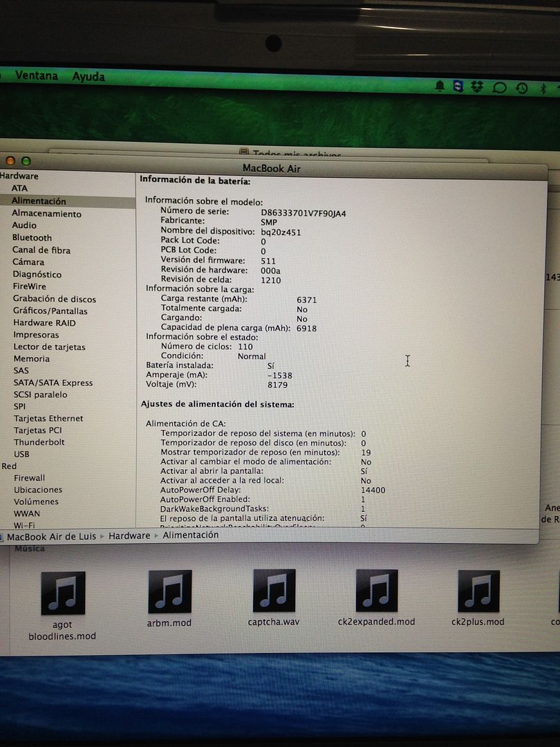Image resolution: width=560 pixels, height=747 pixels.
Task: Select arbm.mod file in Finder window
Action: (169, 599)
